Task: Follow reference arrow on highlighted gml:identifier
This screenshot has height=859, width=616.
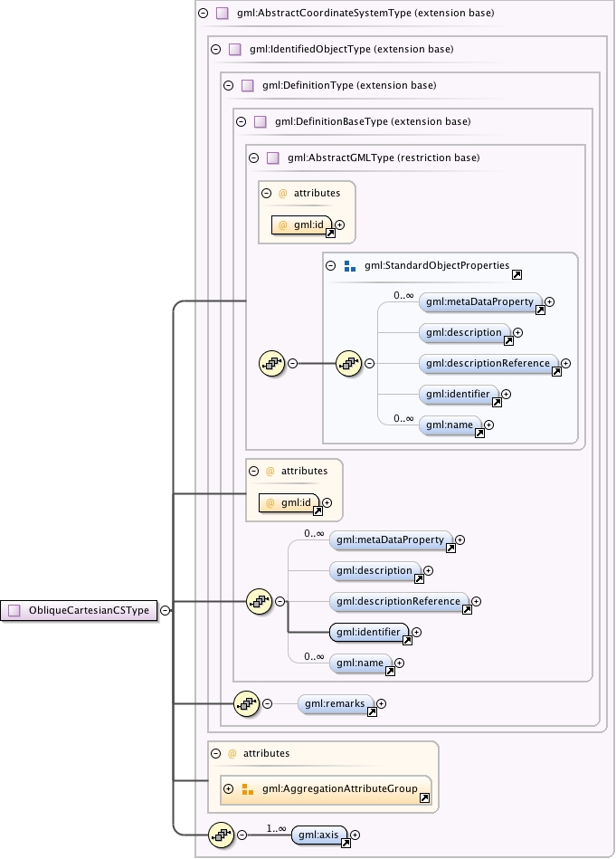Action: (407, 641)
